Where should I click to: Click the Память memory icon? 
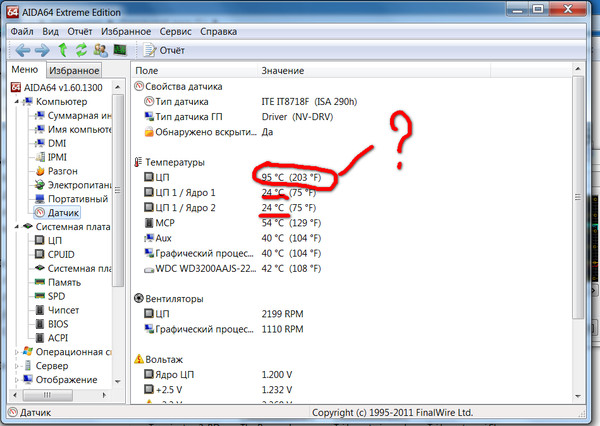[x=40, y=282]
